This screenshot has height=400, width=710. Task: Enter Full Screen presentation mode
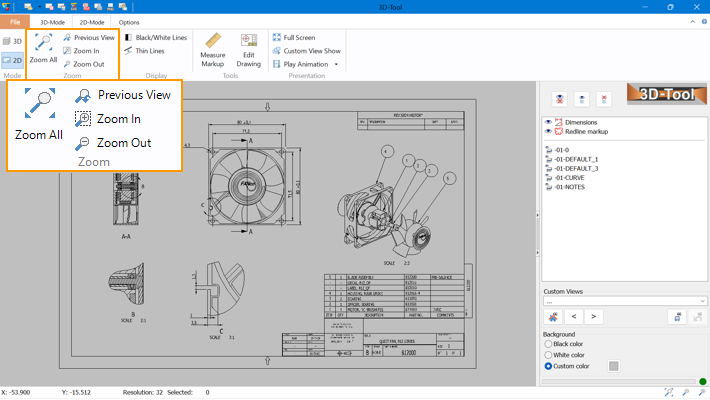coord(297,37)
